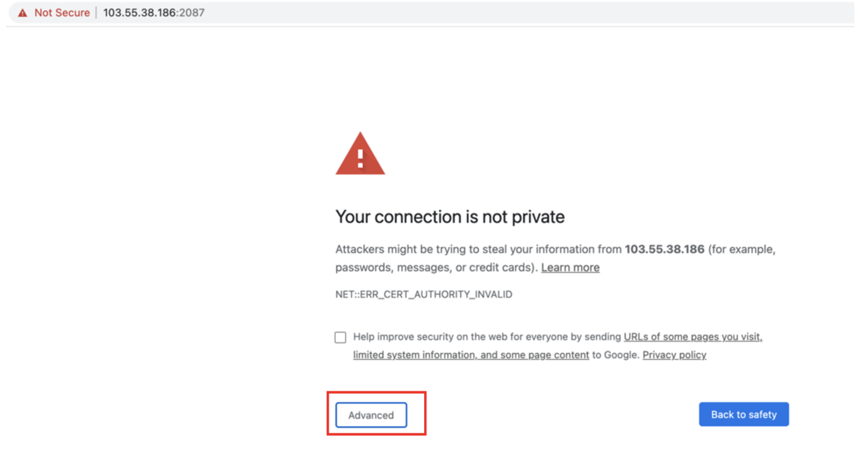Image resolution: width=868 pixels, height=473 pixels.
Task: Click the Not Secure label in the address bar
Action: [x=62, y=12]
